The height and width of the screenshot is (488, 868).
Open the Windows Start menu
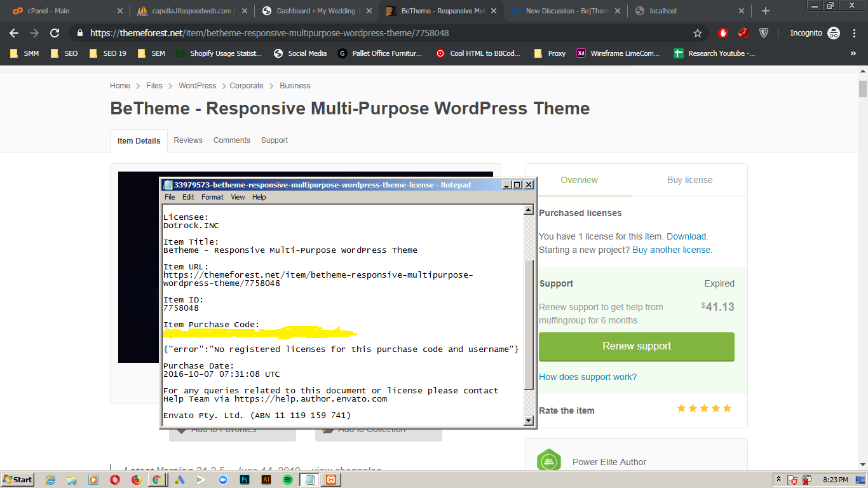[18, 480]
